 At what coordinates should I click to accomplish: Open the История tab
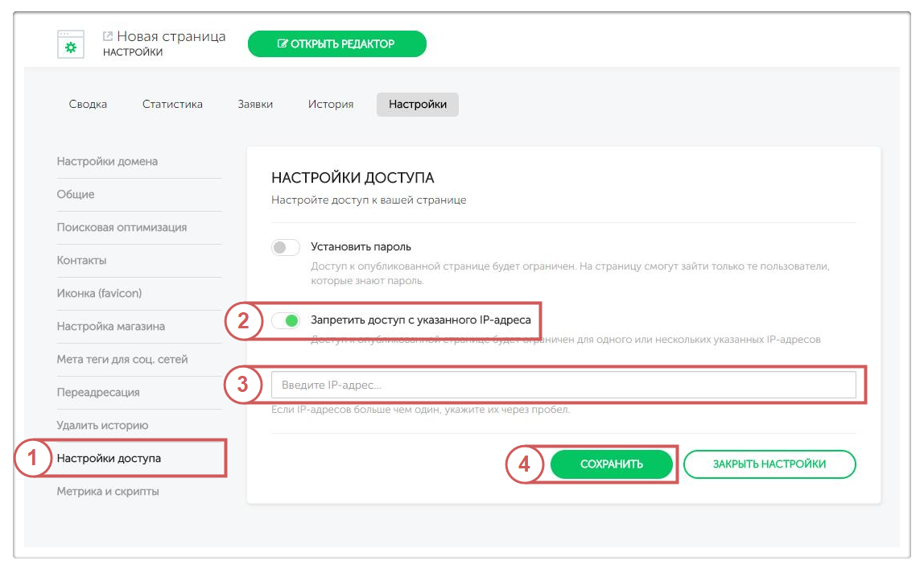pyautogui.click(x=330, y=104)
